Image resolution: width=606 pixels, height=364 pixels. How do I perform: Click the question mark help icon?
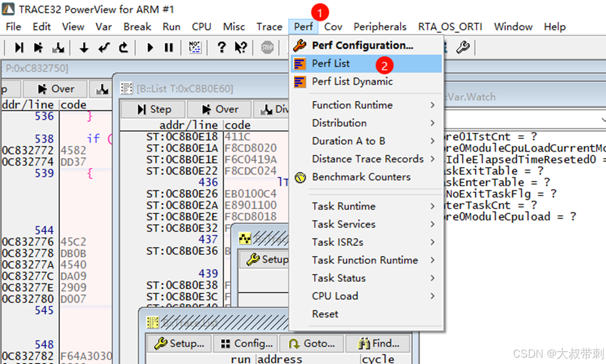coord(222,48)
